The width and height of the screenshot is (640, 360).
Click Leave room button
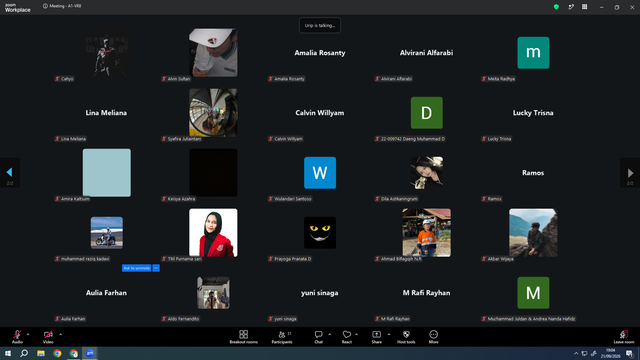click(624, 337)
